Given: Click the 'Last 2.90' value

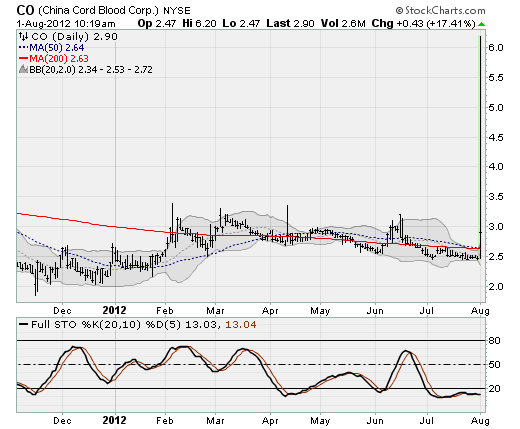Looking at the screenshot, I should click(290, 24).
